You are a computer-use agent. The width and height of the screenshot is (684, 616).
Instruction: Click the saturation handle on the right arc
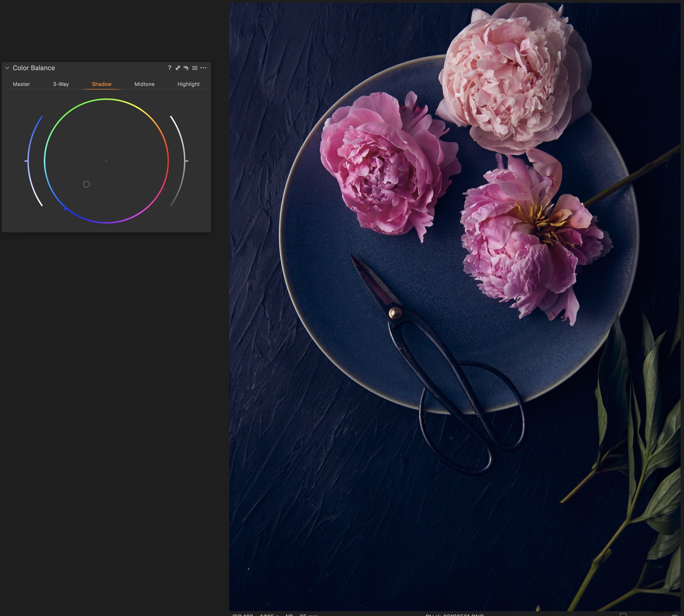click(187, 161)
